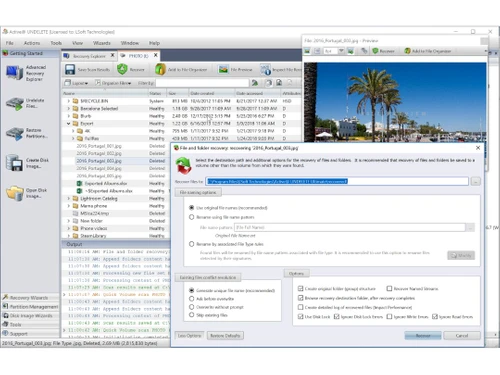Open the Tools menu
Screen dimensions: 500x375
[x=56, y=43]
